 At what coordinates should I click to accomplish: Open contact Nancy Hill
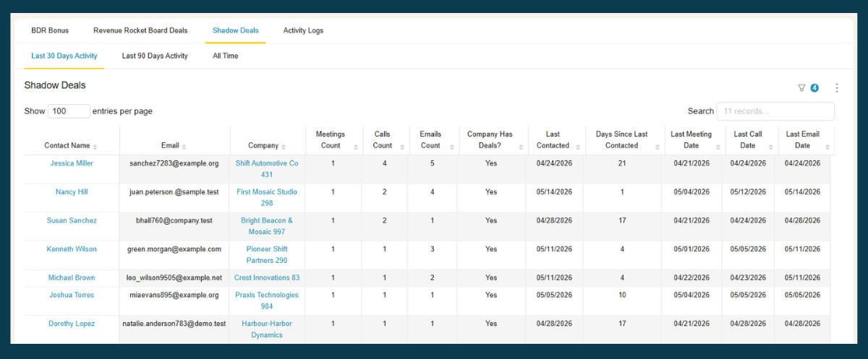(x=72, y=192)
